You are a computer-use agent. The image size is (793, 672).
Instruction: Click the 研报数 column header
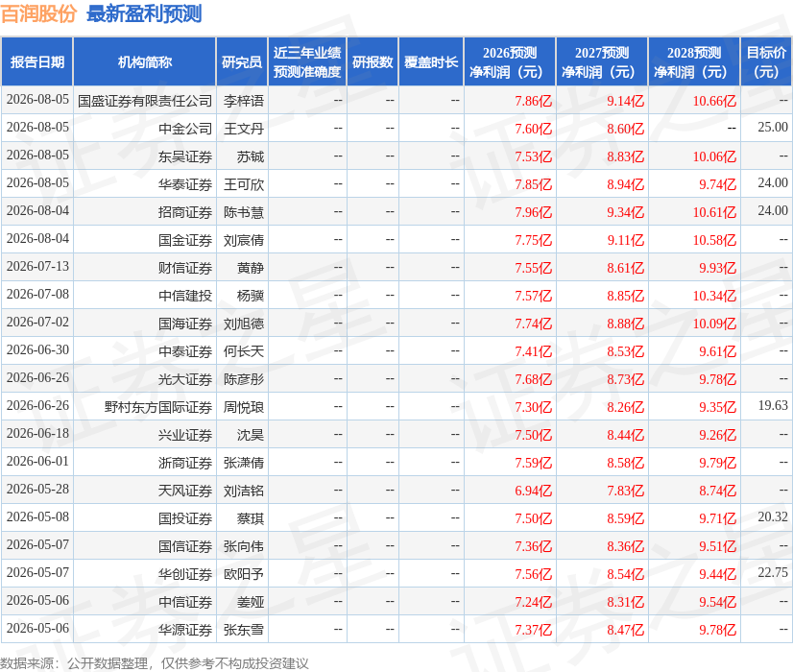(372, 62)
